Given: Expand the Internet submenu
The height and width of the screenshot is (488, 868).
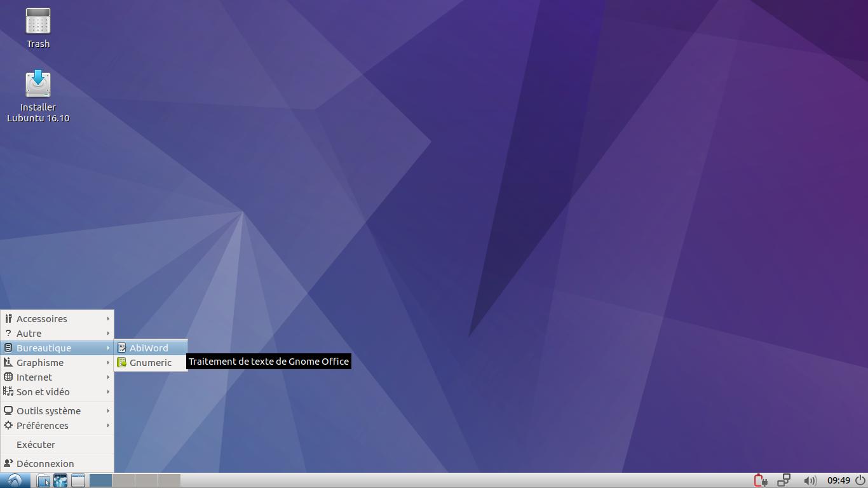Looking at the screenshot, I should [x=57, y=377].
